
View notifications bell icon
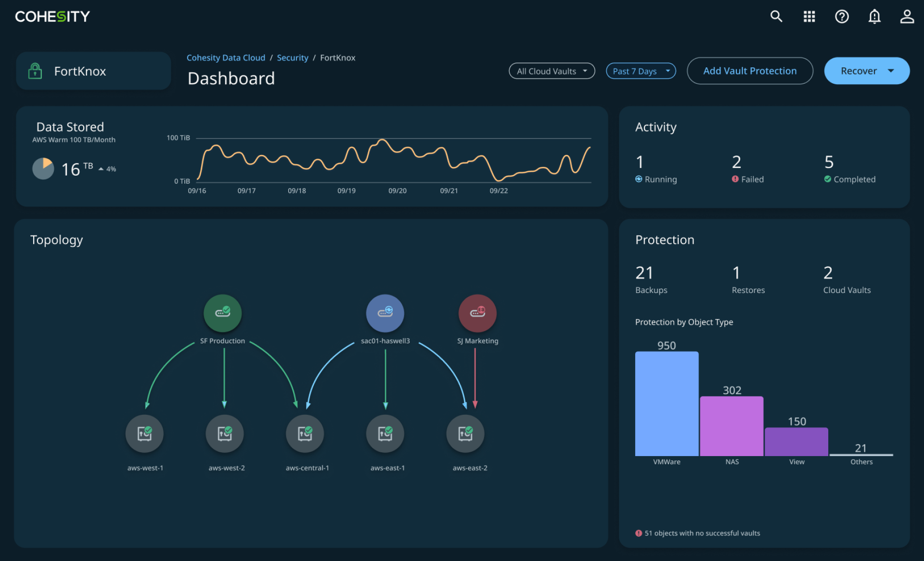[874, 16]
